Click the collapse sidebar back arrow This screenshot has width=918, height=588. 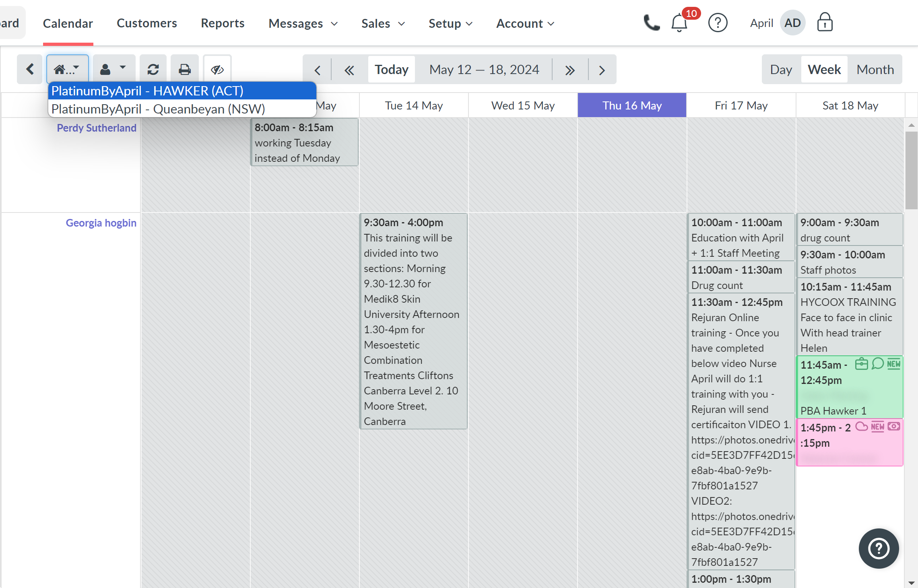pos(30,69)
